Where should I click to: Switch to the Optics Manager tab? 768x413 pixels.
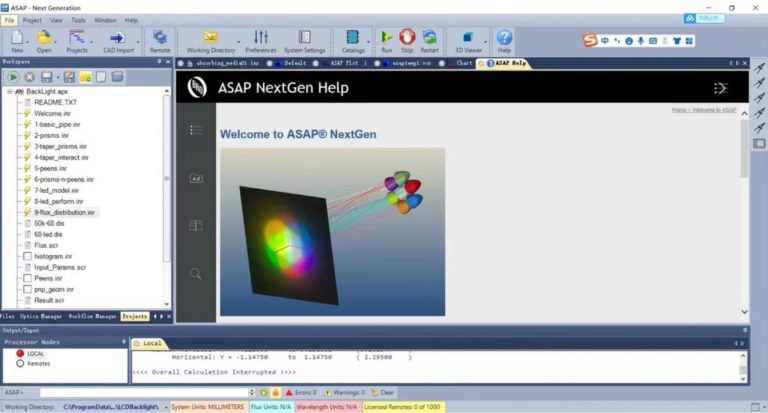point(41,316)
